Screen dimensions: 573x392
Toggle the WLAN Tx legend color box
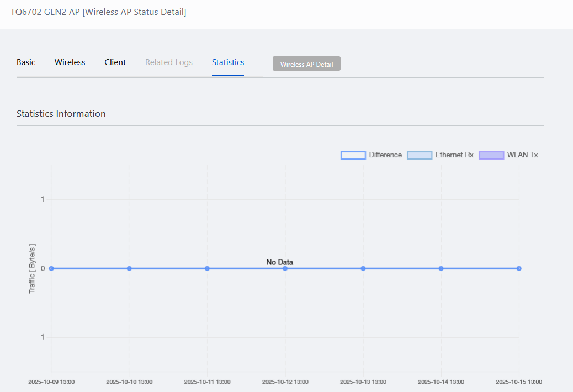tap(491, 155)
